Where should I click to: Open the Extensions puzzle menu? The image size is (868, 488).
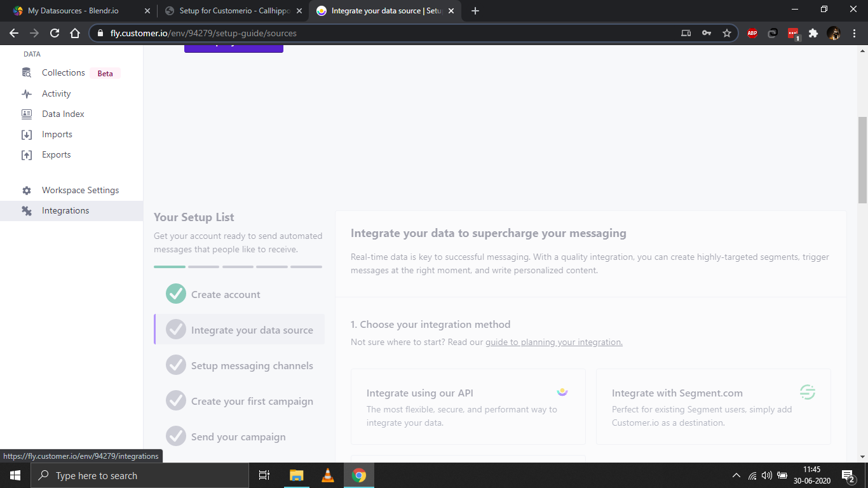(x=813, y=33)
